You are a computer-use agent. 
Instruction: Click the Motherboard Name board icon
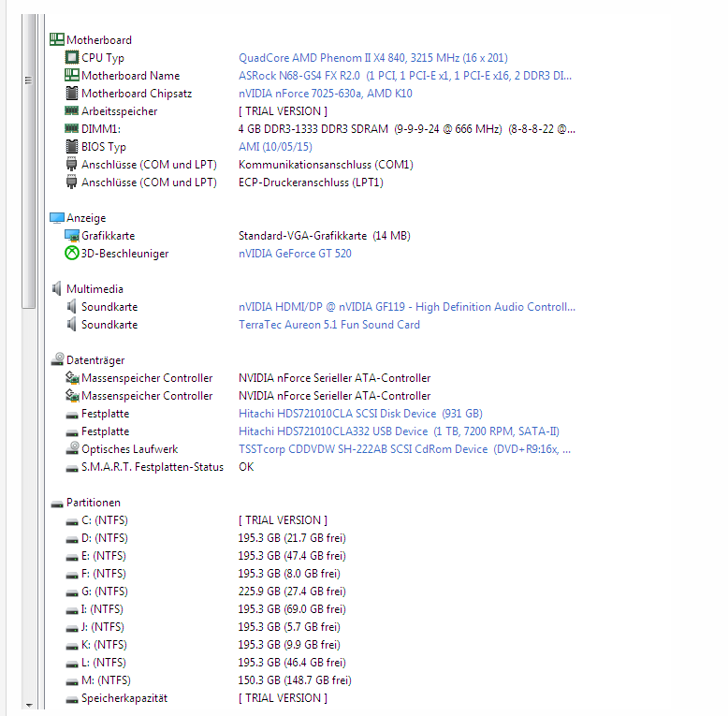point(71,75)
